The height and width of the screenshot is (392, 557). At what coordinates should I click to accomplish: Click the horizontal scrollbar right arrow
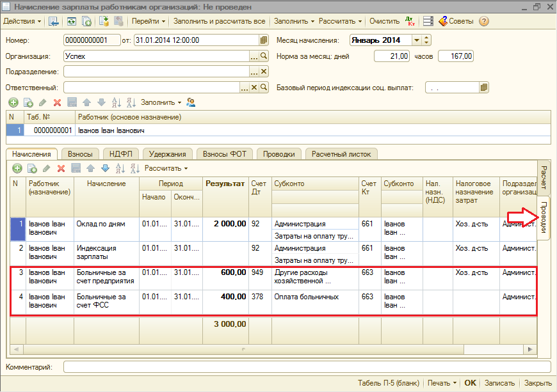coord(530,349)
